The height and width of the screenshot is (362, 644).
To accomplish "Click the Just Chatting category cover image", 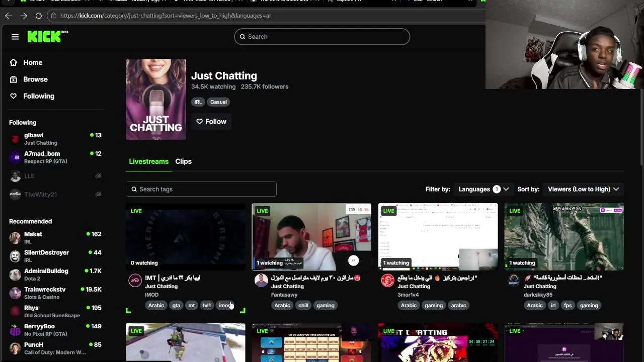I will click(156, 100).
